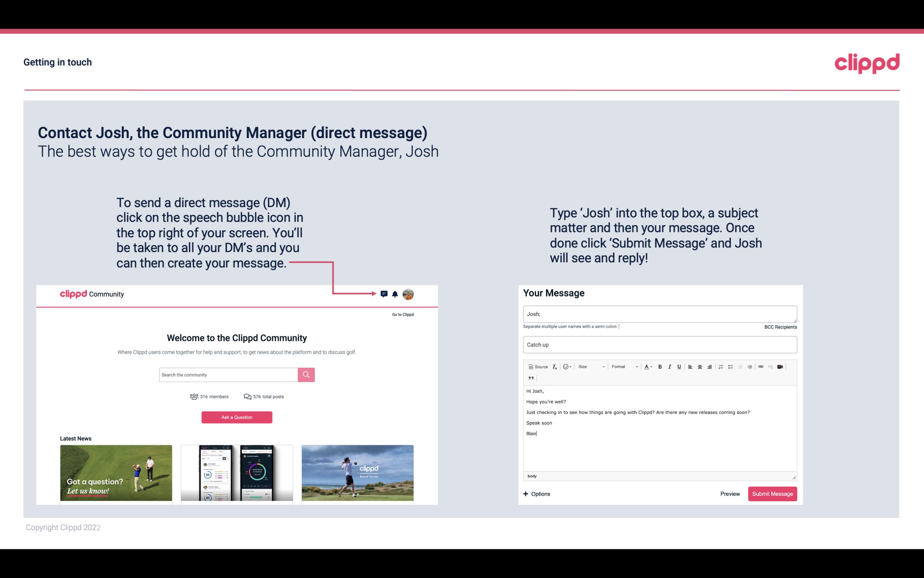
Task: Click Go to Clippd navigation link
Action: click(402, 314)
